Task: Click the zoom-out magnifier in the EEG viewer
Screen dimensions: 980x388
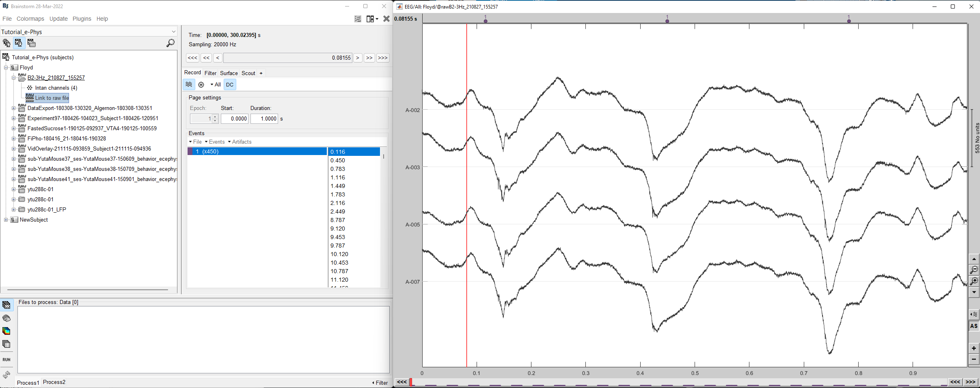Action: pos(974,269)
